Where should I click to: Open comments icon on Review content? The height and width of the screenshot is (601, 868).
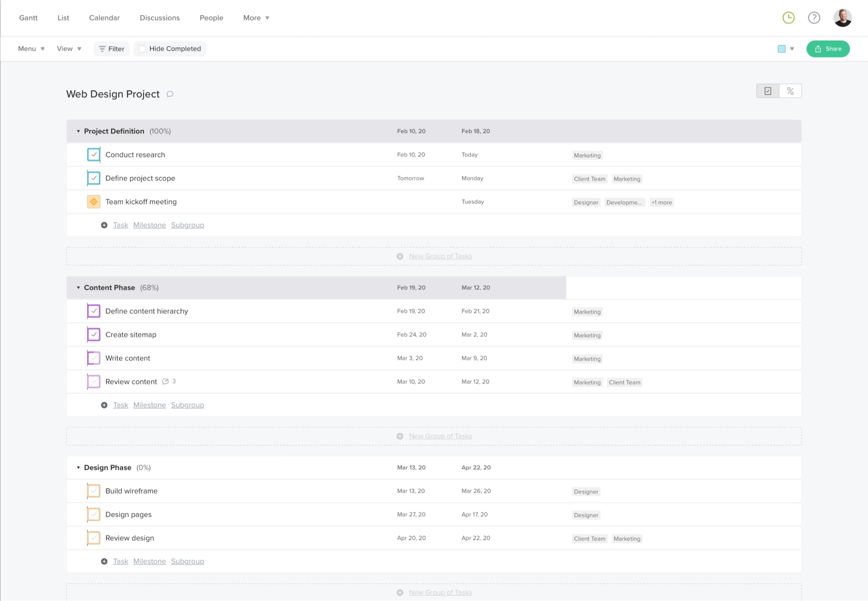(x=166, y=381)
